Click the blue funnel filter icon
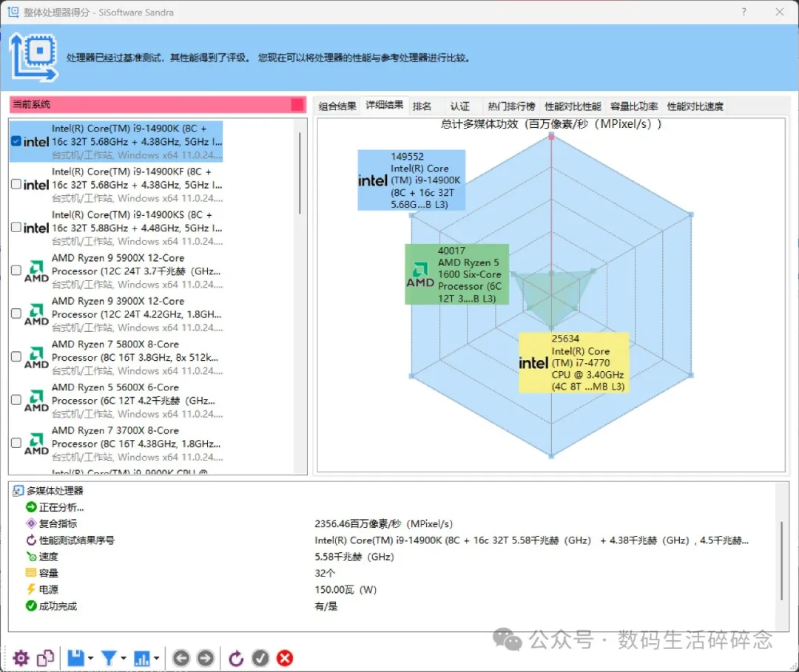Image resolution: width=799 pixels, height=672 pixels. pos(109,658)
